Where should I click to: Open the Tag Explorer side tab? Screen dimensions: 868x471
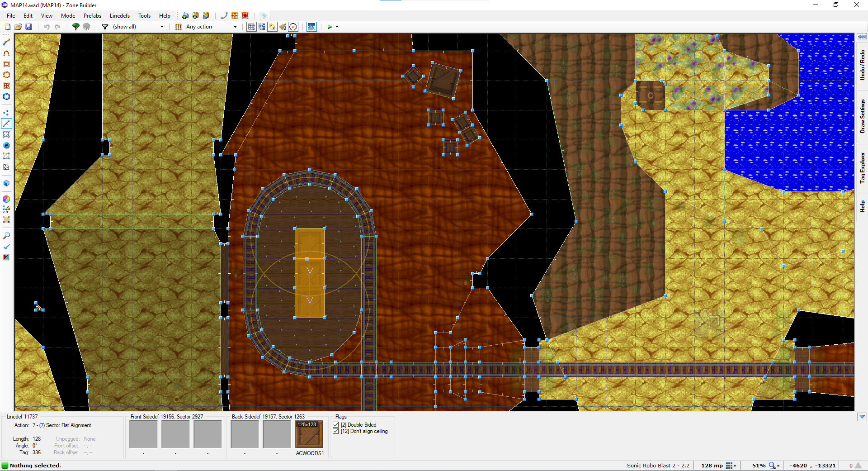click(862, 167)
